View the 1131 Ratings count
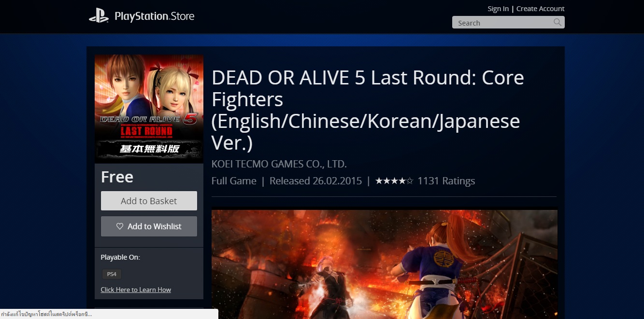The height and width of the screenshot is (319, 644). coord(446,181)
